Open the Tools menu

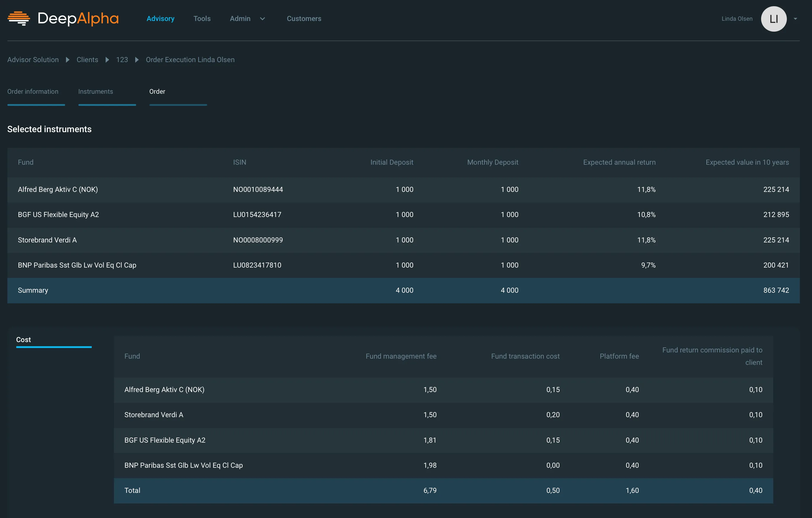(x=202, y=19)
